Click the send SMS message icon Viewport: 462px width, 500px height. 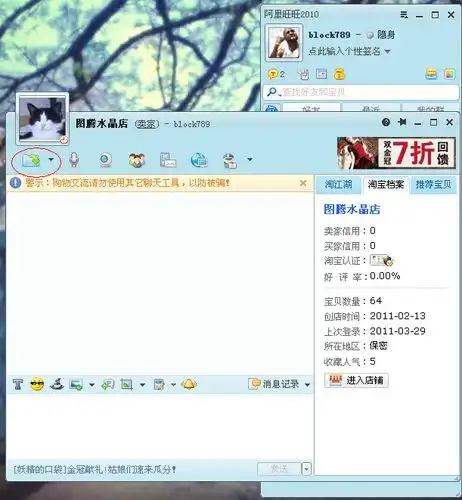tap(168, 160)
